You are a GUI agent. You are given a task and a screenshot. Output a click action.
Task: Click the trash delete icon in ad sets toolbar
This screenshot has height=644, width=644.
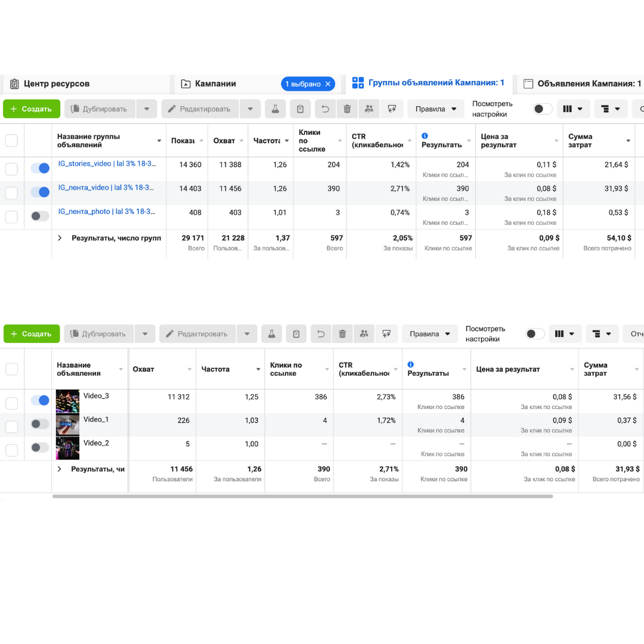tap(347, 109)
